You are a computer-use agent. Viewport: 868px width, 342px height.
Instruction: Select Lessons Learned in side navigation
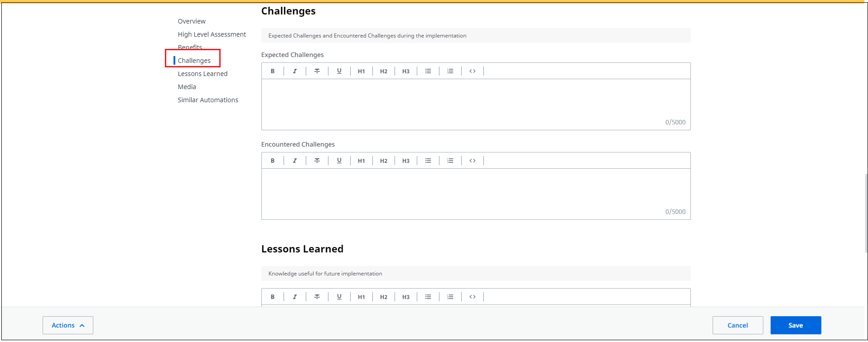(x=203, y=74)
